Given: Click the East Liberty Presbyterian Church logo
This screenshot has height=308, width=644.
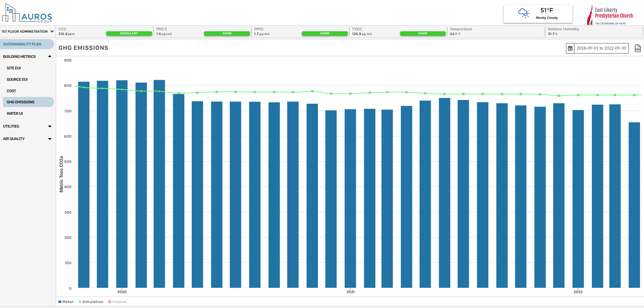Looking at the screenshot, I should [x=610, y=15].
